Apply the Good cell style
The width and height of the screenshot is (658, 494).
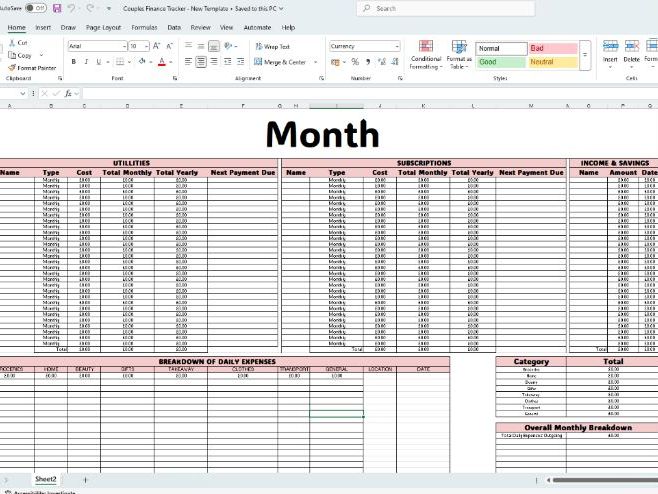501,62
